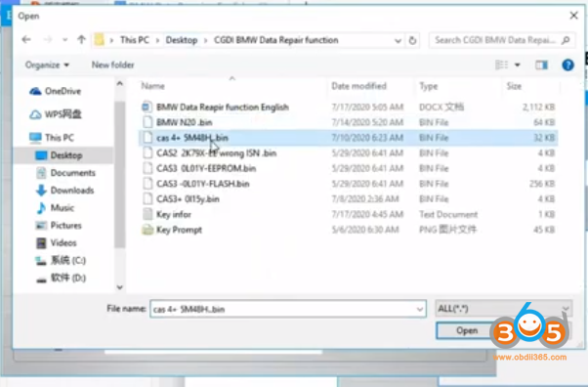Open Help with the question mark icon
Image resolution: width=588 pixels, height=387 pixels.
[x=567, y=64]
